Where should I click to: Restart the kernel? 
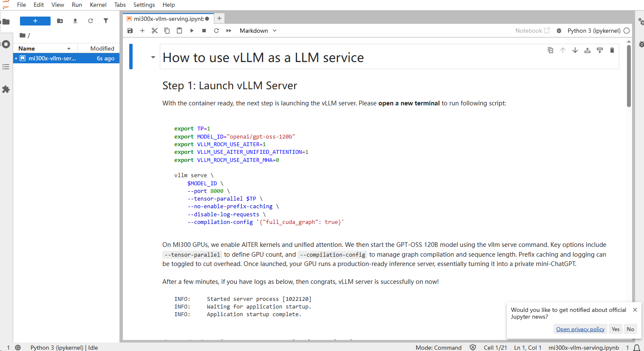click(x=216, y=31)
